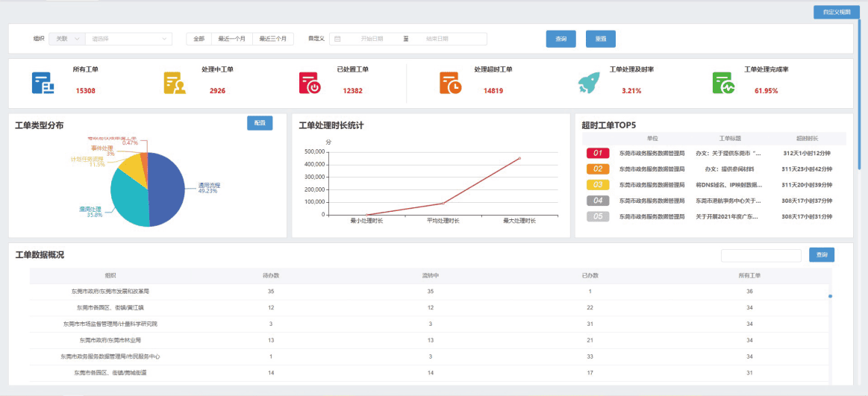The width and height of the screenshot is (868, 396).
Task: Open the 请选择 organization select box
Action: tap(129, 39)
